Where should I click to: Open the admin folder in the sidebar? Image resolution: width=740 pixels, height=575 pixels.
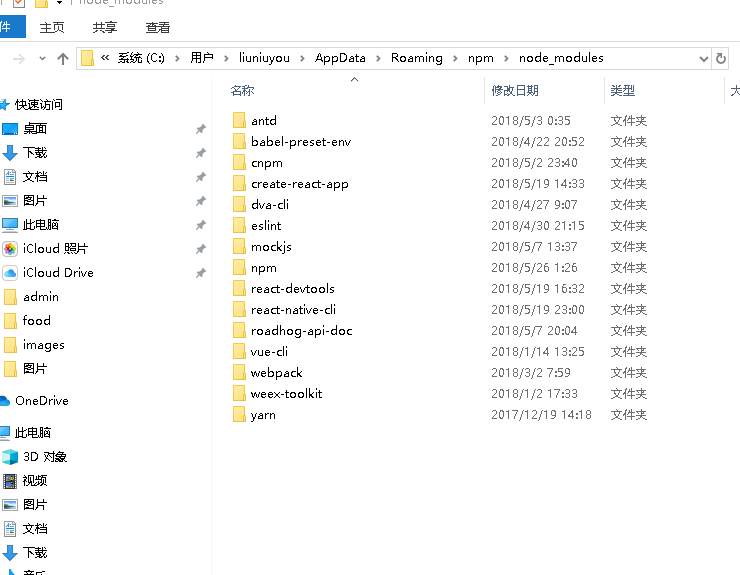(x=41, y=296)
